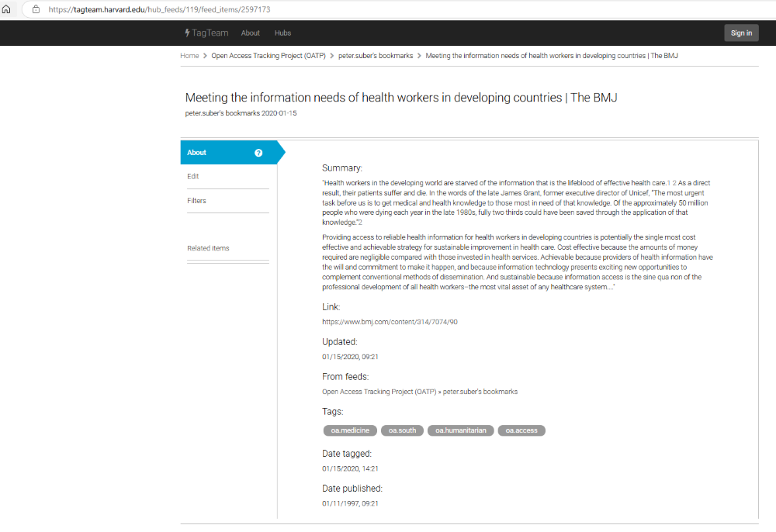Select the oa.humanitarian tag

(x=461, y=430)
